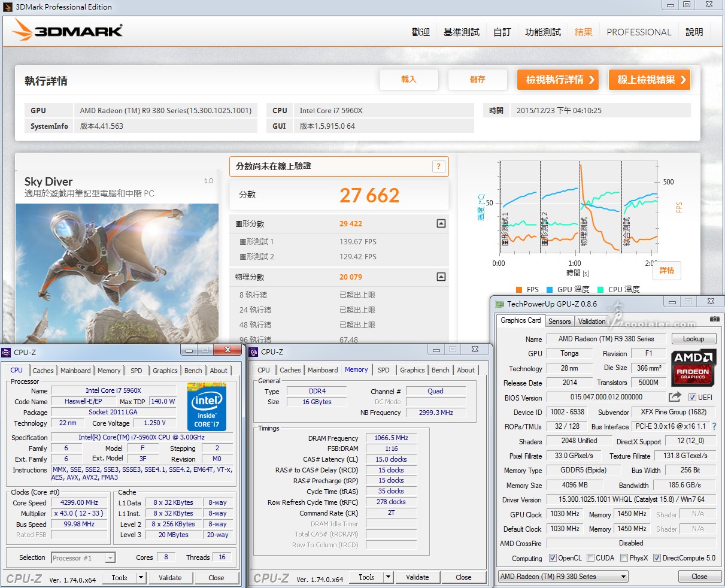Click the 圖形測試 1 row showing 139.67 FPS

click(339, 242)
